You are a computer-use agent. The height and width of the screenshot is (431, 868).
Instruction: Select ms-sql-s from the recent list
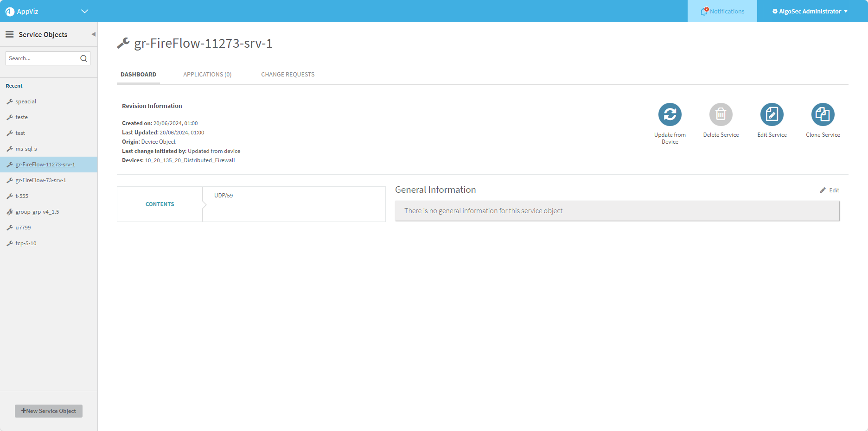click(26, 149)
